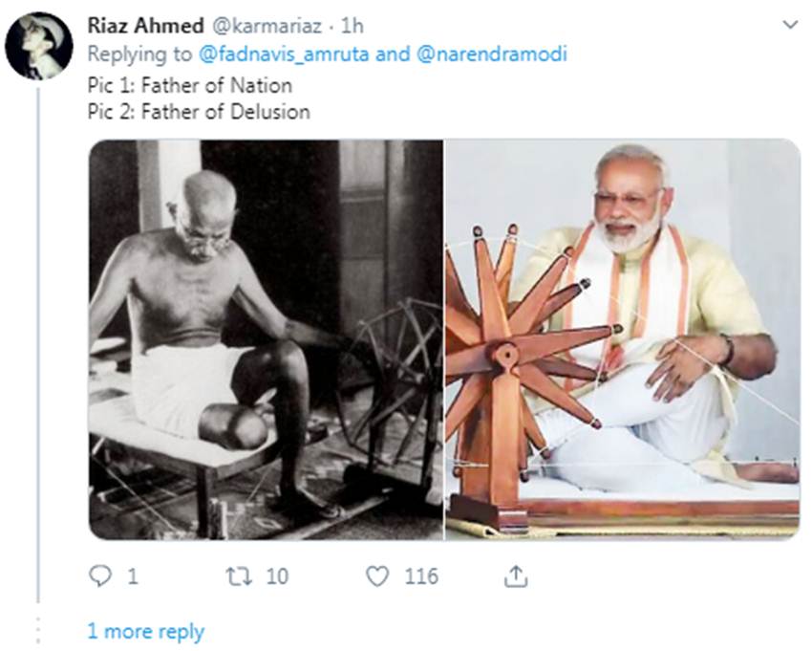Viewport: 812px width, 651px height.
Task: Open the left black-and-white photo
Action: 266,339
